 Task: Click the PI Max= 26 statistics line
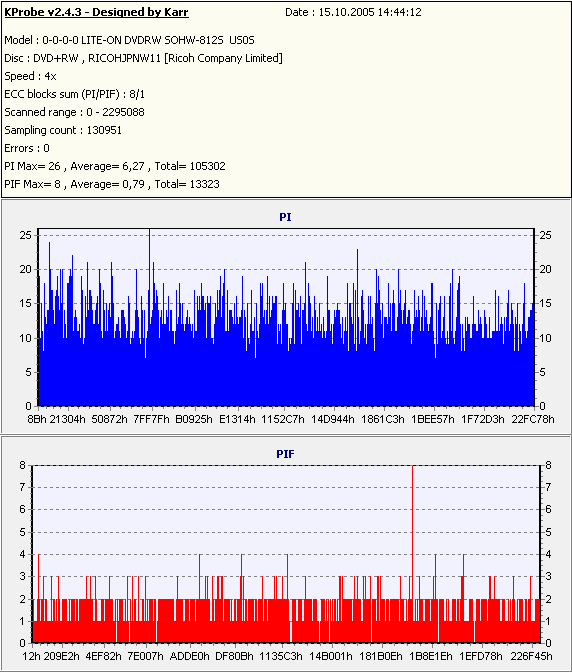tap(115, 166)
